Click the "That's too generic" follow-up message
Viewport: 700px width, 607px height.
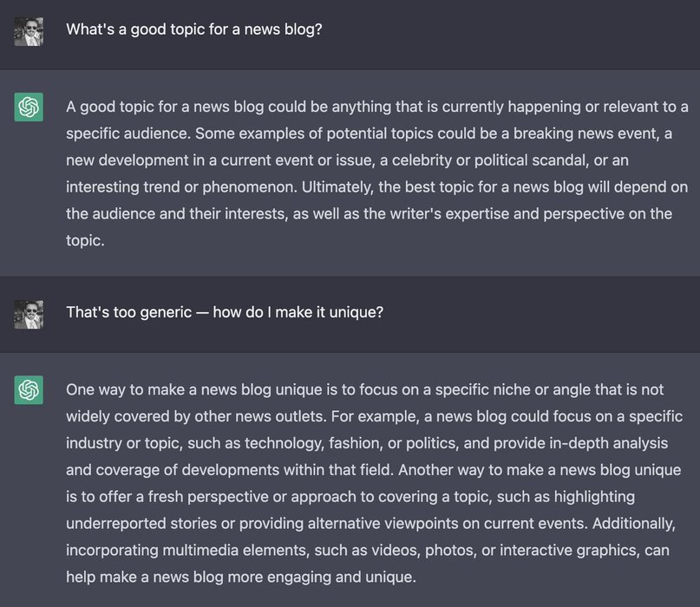click(x=225, y=311)
